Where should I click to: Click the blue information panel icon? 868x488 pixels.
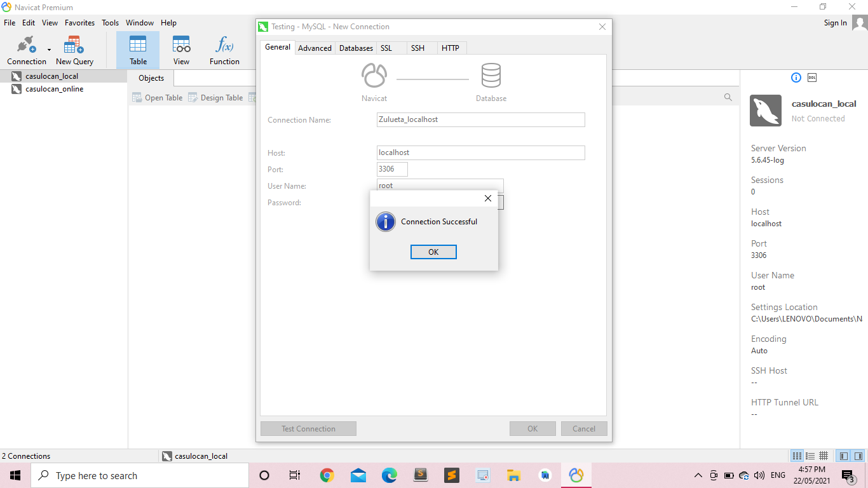[796, 78]
